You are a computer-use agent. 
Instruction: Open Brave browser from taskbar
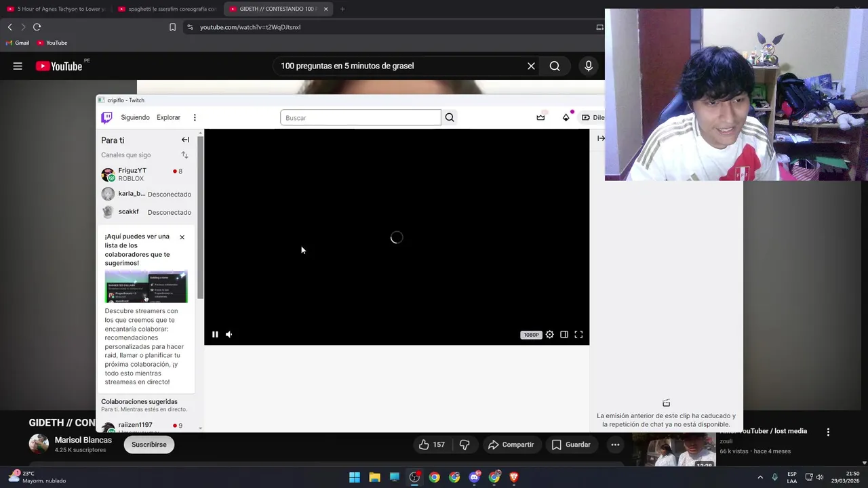coord(514,477)
